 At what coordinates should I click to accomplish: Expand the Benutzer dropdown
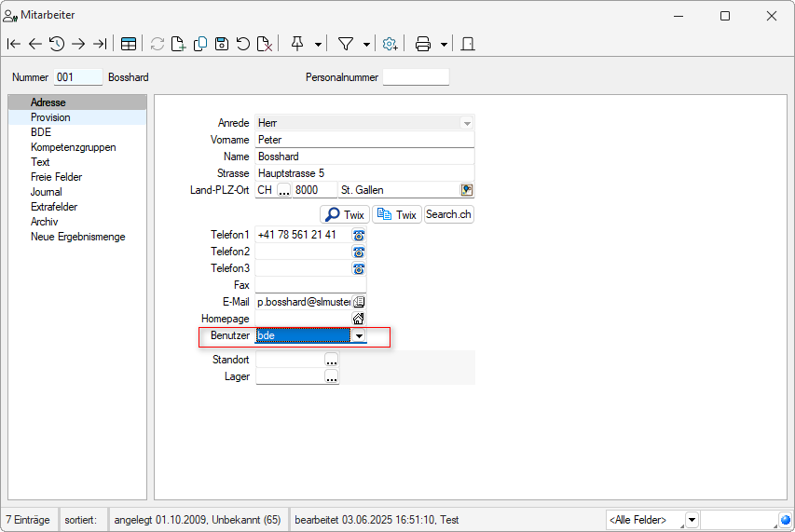[x=359, y=335]
